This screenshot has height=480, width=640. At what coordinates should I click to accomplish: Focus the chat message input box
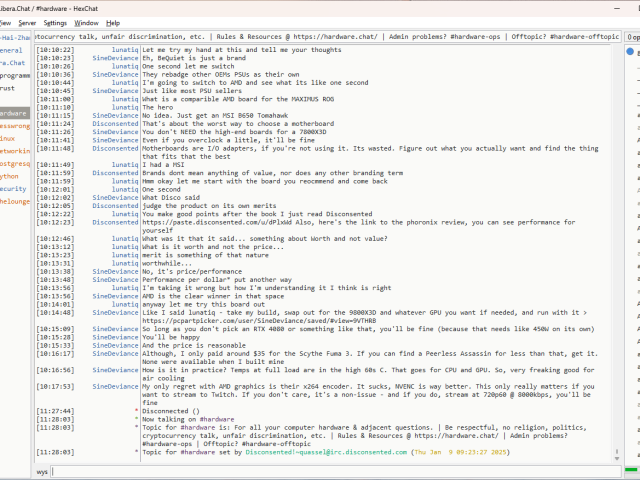pos(330,470)
